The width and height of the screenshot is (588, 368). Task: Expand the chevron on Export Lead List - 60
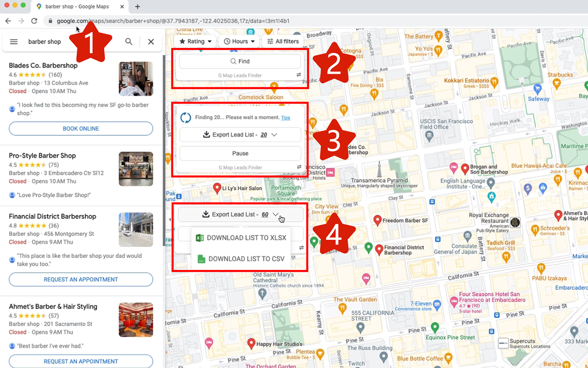tap(276, 214)
